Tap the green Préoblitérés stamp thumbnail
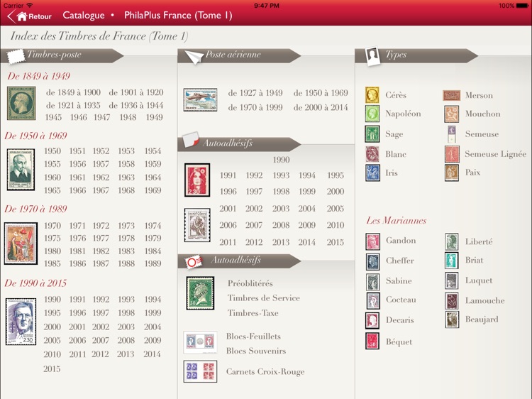The height and width of the screenshot is (399, 532). click(x=200, y=293)
